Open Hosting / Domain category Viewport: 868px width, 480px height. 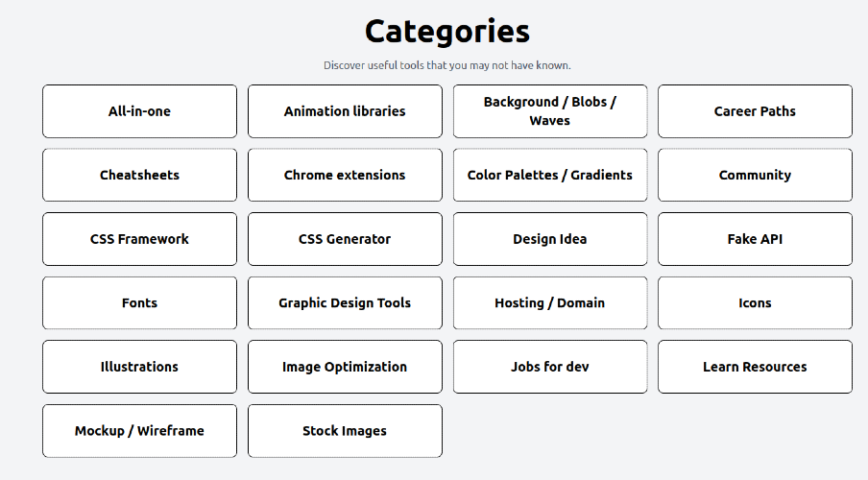coord(550,302)
